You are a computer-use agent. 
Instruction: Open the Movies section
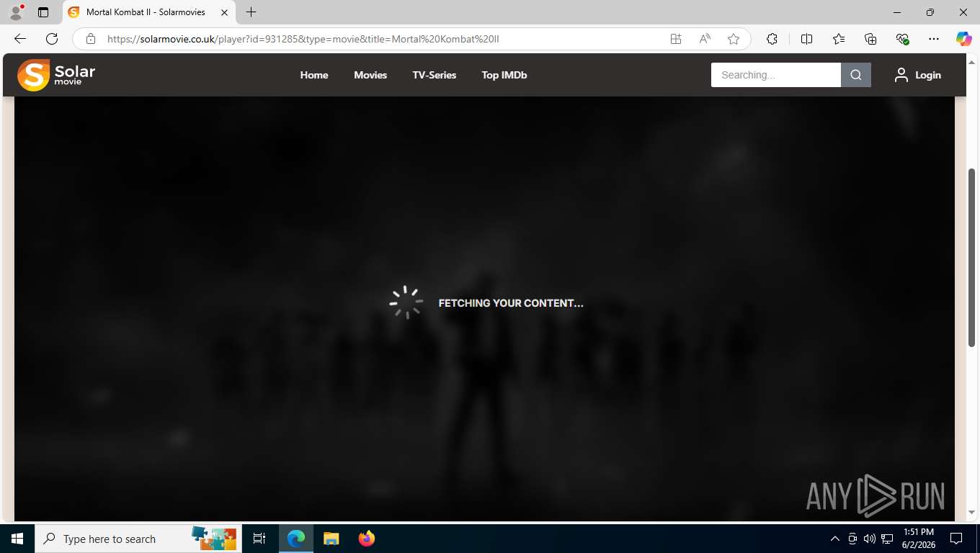[x=370, y=75]
